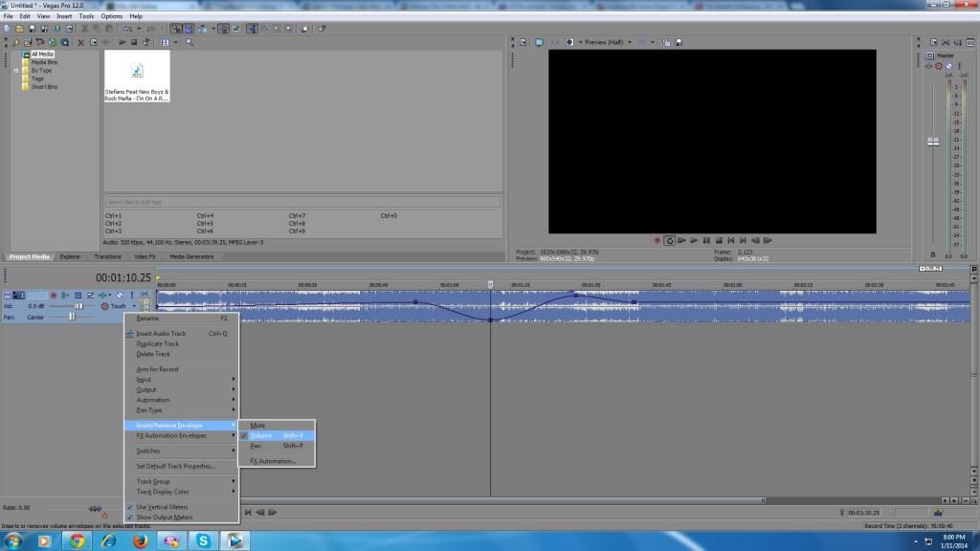Save snapshot of preview to file

tap(679, 42)
